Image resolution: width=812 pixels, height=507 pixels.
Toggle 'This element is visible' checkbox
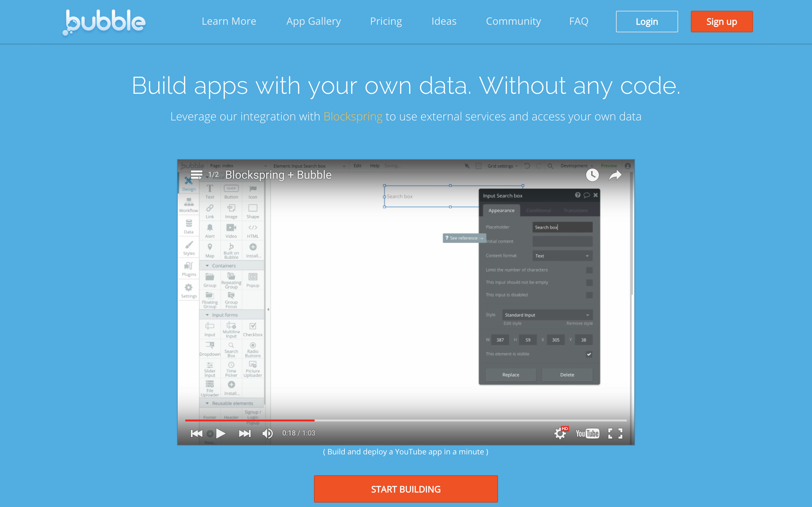(589, 354)
